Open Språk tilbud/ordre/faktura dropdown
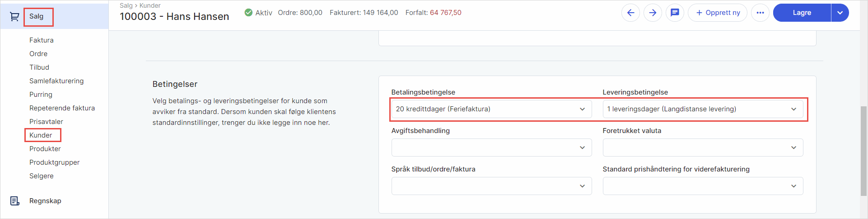Screen dimensions: 868x219 point(491,186)
